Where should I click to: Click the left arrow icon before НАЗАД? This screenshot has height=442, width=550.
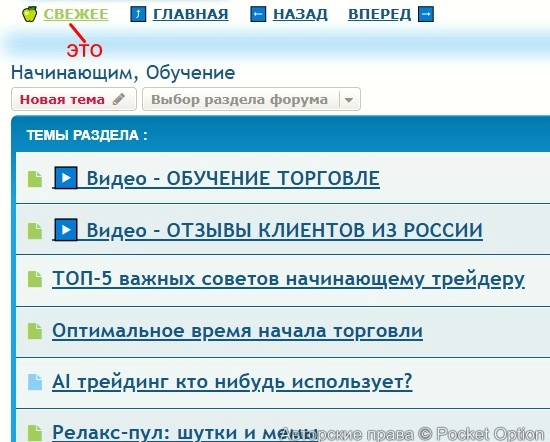258,14
